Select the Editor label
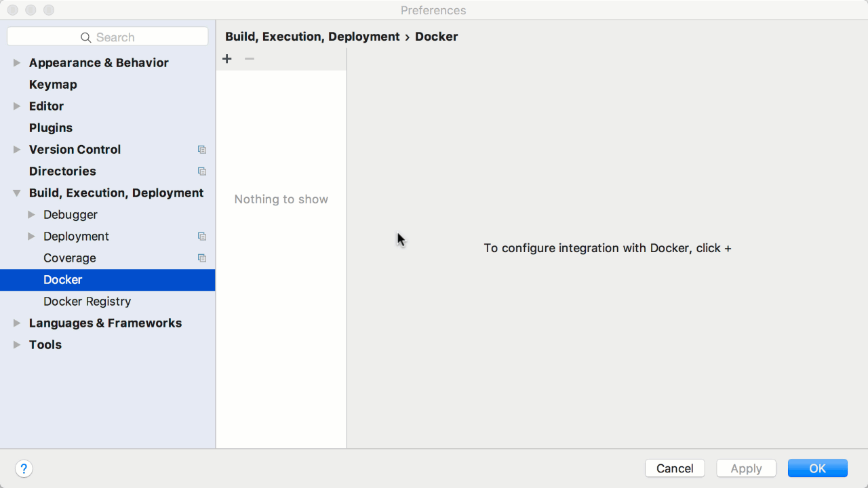Image resolution: width=868 pixels, height=488 pixels. click(x=46, y=106)
